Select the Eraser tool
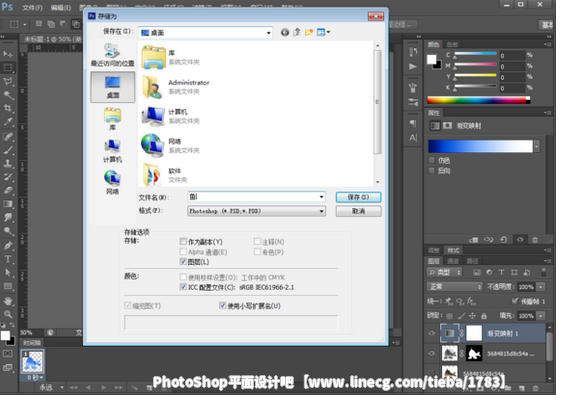 8,191
